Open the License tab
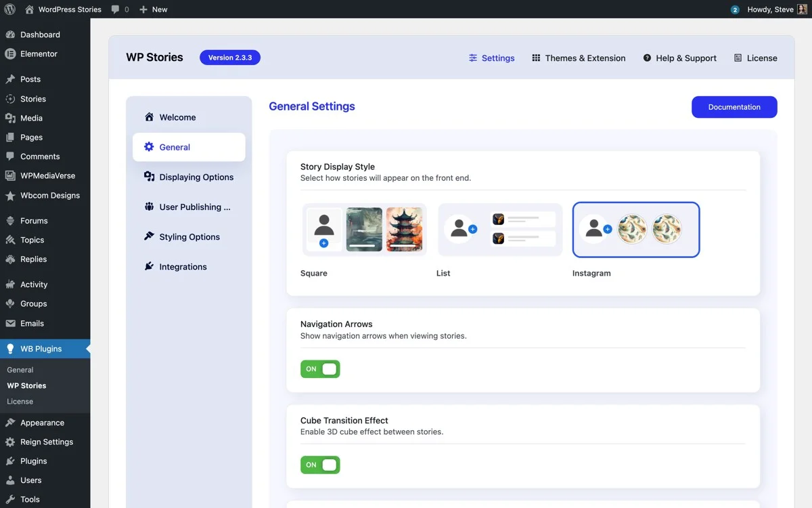Image resolution: width=812 pixels, height=508 pixels. pos(756,58)
